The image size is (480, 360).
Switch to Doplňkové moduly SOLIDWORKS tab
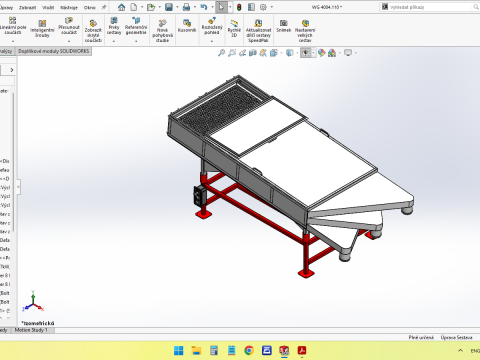point(54,51)
